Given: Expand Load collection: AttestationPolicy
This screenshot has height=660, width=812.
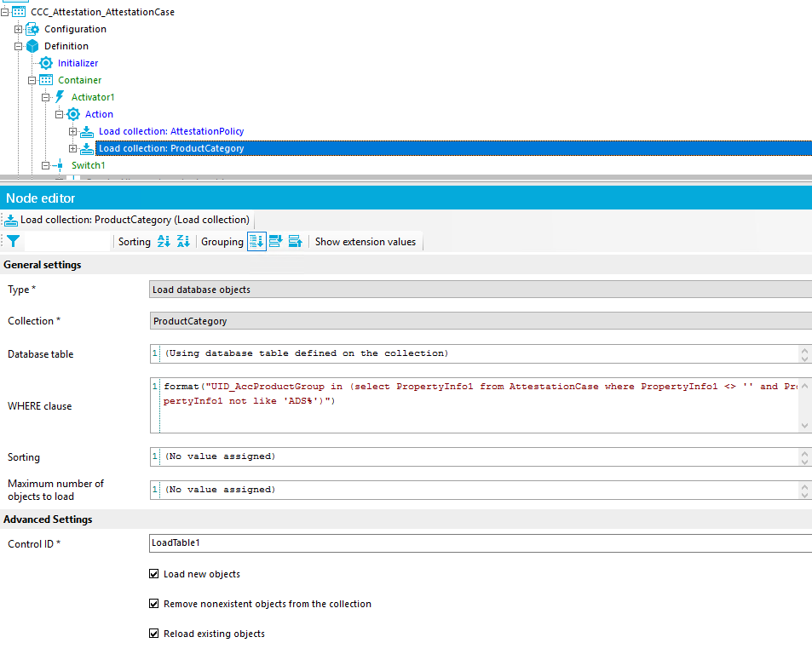Looking at the screenshot, I should coord(72,131).
